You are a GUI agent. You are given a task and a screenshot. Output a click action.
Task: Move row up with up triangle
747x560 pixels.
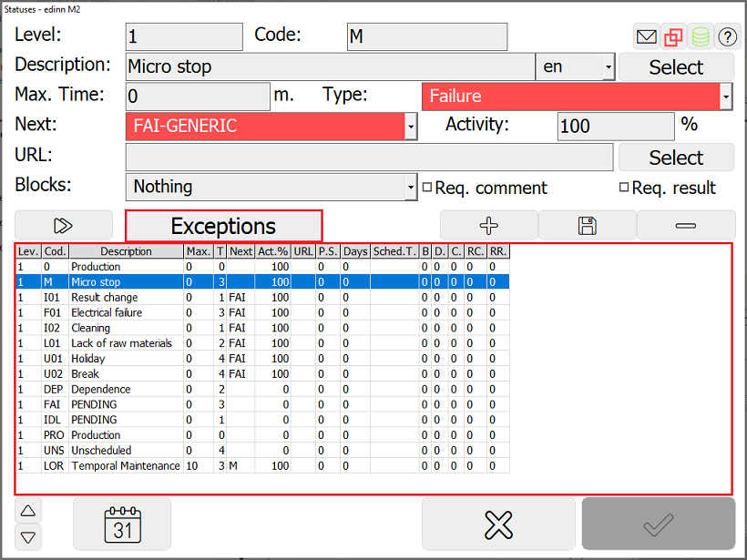point(28,511)
